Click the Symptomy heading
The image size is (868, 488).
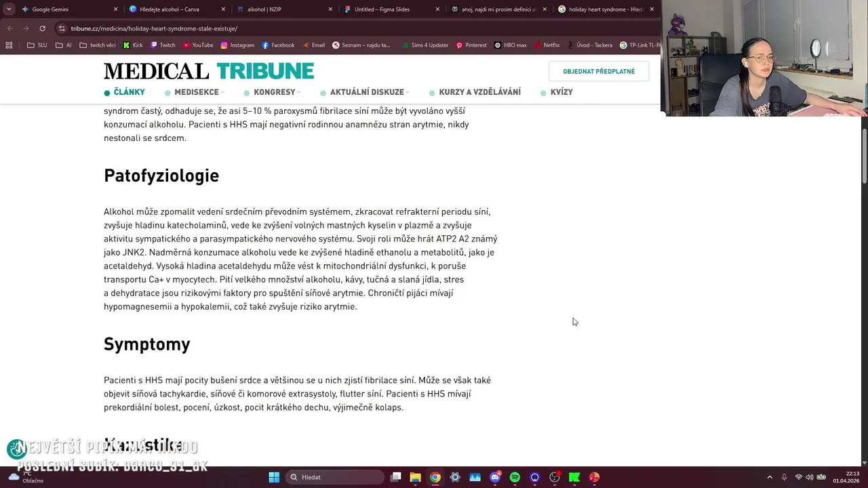pyautogui.click(x=147, y=344)
